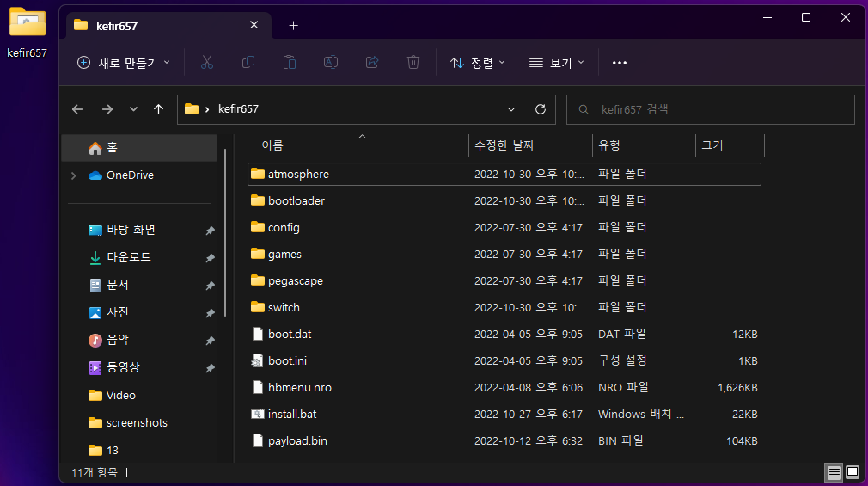Unpin 바탕 화면 using its pin icon
This screenshot has height=486, width=868.
(210, 231)
